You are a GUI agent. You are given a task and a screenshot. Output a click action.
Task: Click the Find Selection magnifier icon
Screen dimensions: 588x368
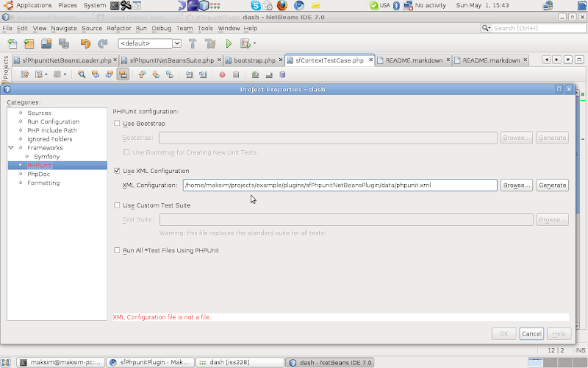(x=82, y=74)
